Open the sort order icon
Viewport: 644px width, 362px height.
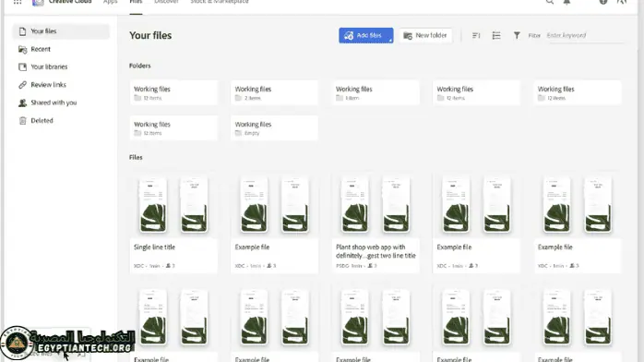pos(476,36)
